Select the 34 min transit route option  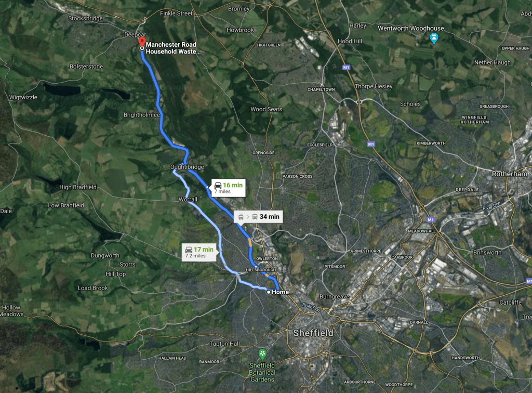click(x=258, y=217)
